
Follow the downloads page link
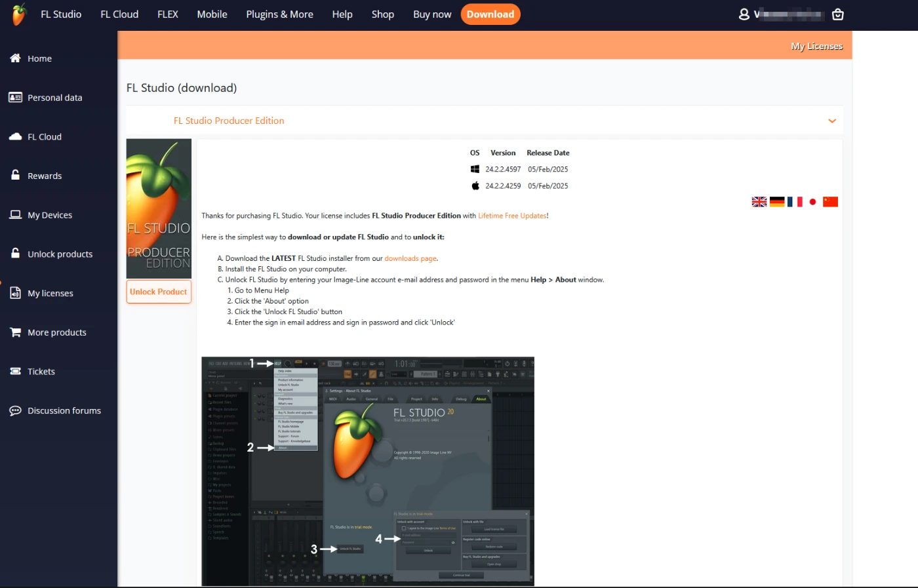(x=410, y=258)
